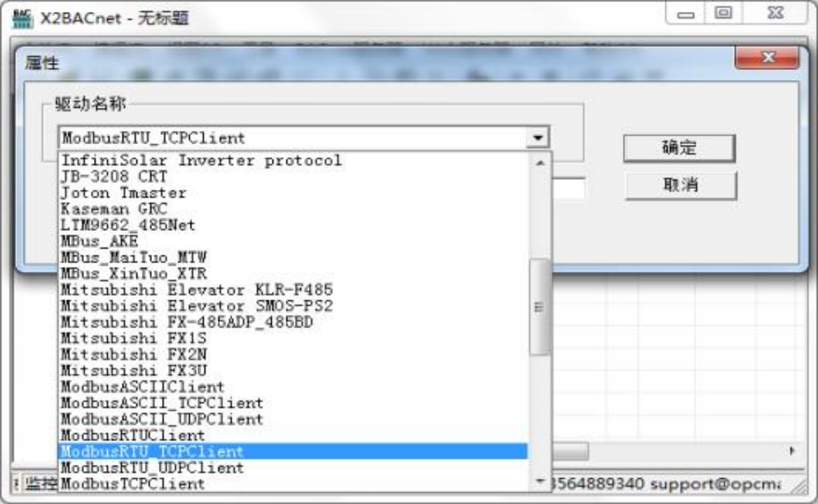The width and height of the screenshot is (818, 504).
Task: Click the driver list scrollbar thumb
Action: pyautogui.click(x=539, y=307)
